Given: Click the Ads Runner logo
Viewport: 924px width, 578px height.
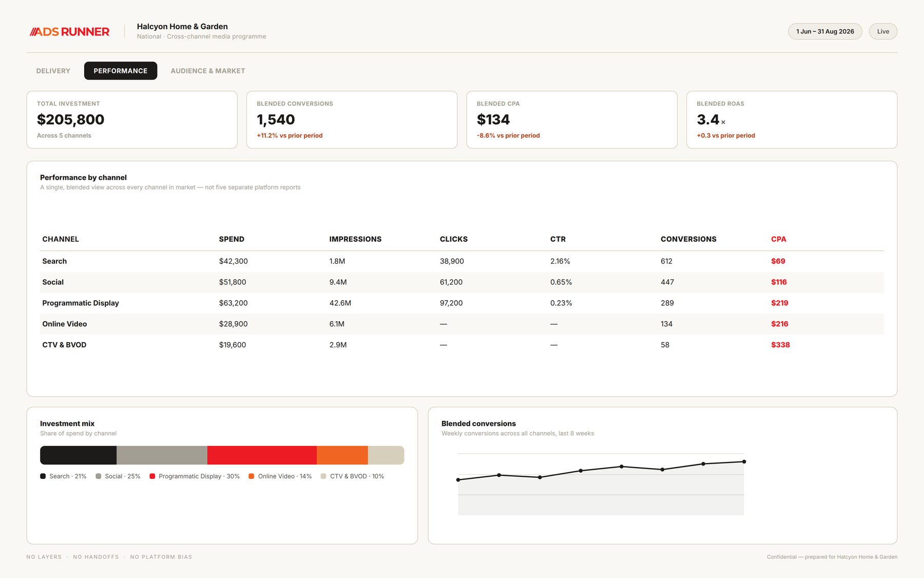Looking at the screenshot, I should 69,32.
